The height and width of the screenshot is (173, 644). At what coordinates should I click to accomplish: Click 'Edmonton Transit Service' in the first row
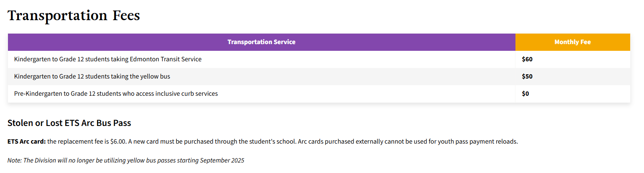tap(165, 59)
